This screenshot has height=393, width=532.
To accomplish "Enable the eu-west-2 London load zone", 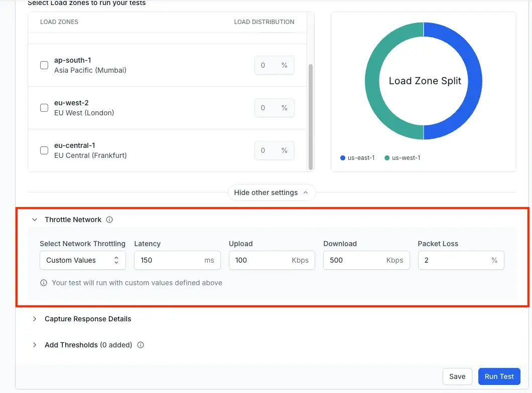I will pos(44,107).
